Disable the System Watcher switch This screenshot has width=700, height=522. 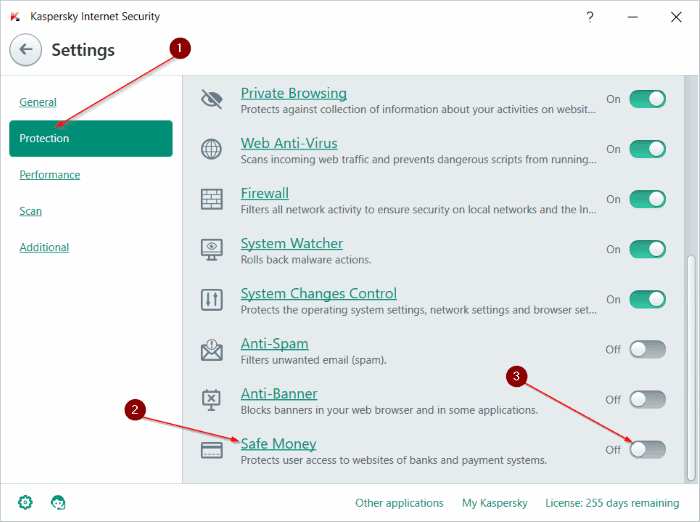point(647,249)
